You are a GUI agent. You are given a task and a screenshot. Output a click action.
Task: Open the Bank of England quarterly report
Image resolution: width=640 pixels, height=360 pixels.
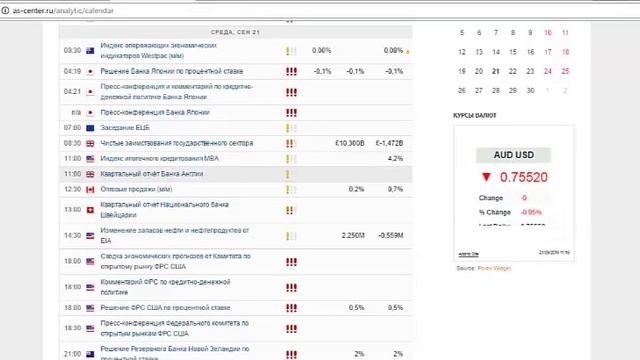point(151,174)
